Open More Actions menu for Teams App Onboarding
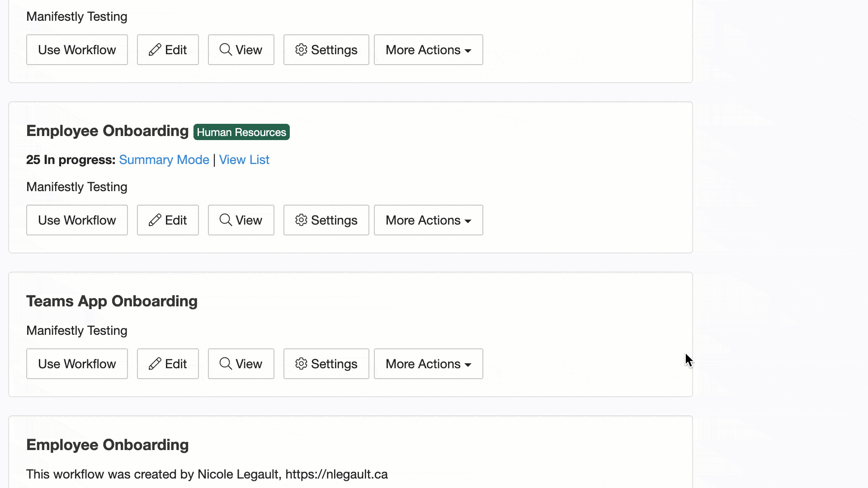The width and height of the screenshot is (868, 488). [x=428, y=364]
